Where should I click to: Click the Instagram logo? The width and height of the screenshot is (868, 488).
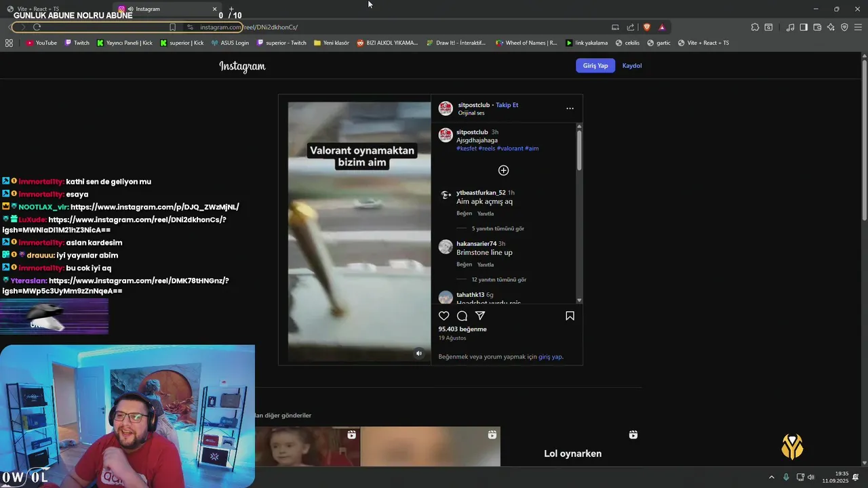(x=242, y=66)
